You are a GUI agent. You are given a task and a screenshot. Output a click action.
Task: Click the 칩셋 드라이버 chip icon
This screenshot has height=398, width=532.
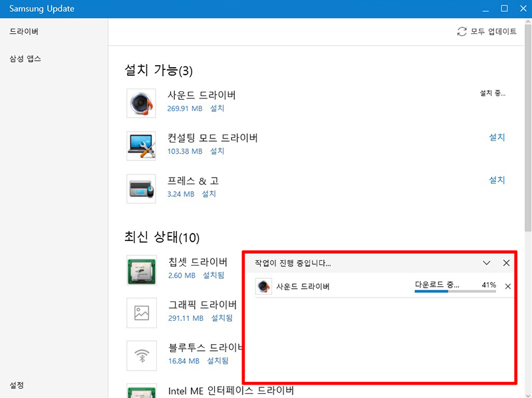(142, 270)
